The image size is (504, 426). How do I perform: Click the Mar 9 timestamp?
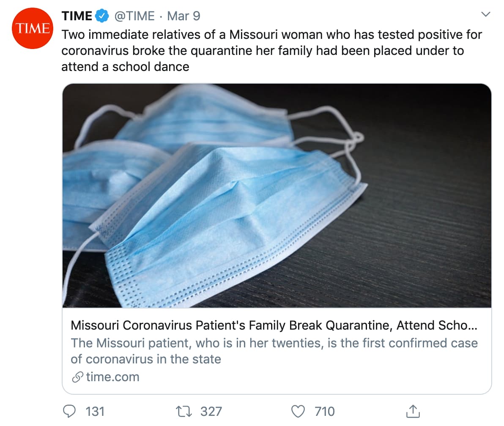pyautogui.click(x=184, y=16)
